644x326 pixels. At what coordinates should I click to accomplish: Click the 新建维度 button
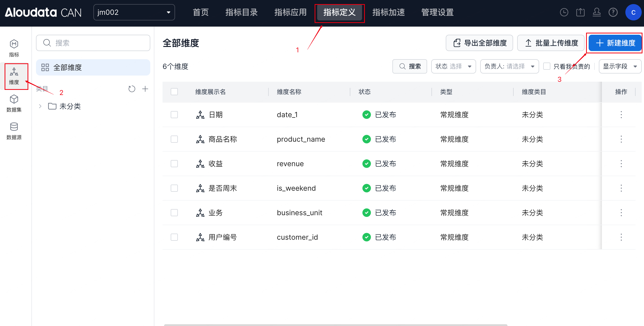click(x=615, y=43)
